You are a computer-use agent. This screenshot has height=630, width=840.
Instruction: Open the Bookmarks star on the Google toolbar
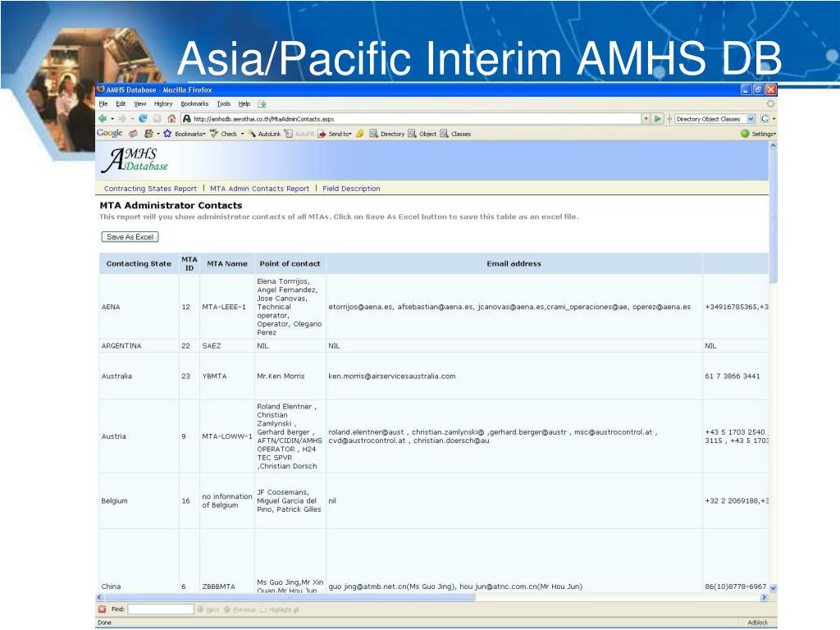coord(167,134)
